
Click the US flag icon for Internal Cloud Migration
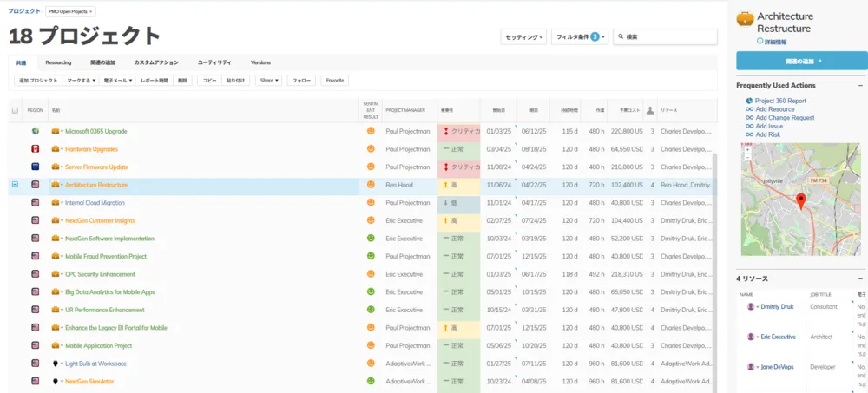(x=36, y=203)
